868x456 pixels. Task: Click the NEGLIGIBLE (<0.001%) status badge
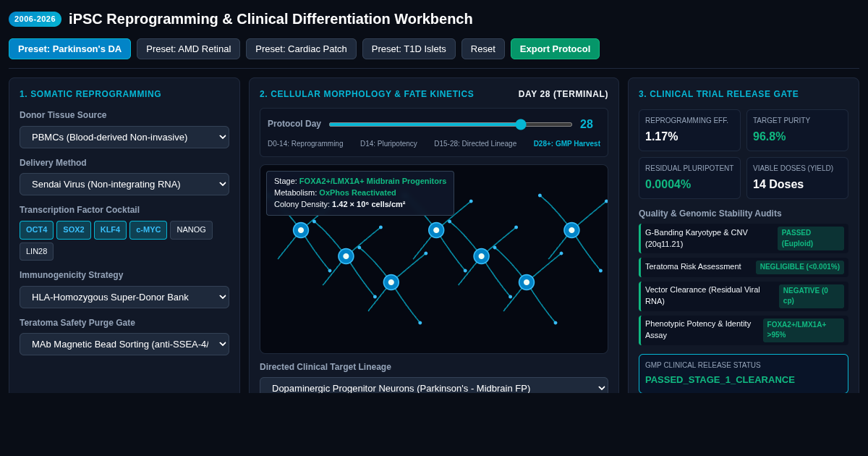click(799, 267)
